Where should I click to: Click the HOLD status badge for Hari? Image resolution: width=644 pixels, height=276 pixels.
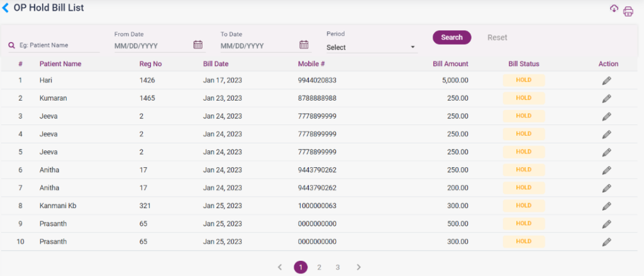tap(523, 80)
